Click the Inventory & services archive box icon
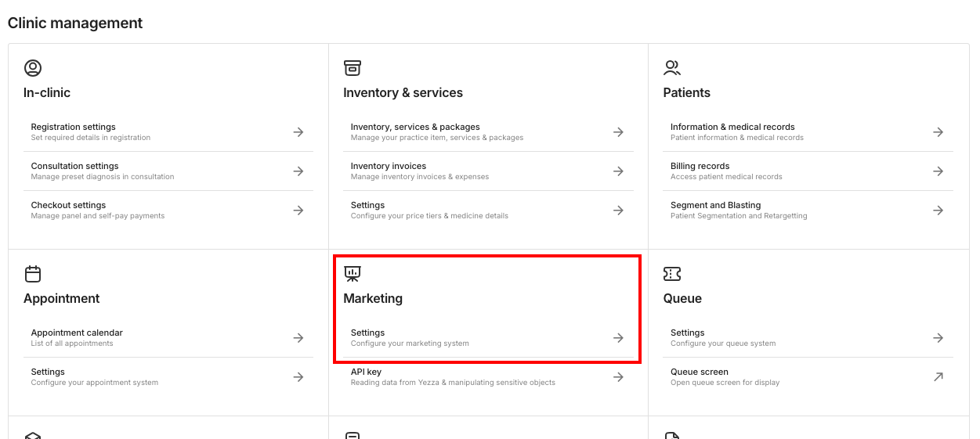The height and width of the screenshot is (439, 980). tap(353, 68)
